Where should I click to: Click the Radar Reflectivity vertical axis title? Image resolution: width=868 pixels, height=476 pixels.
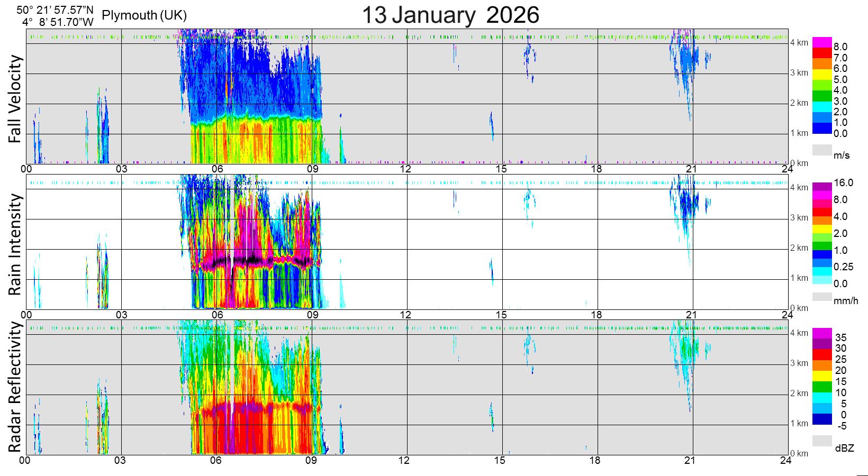pos(15,388)
